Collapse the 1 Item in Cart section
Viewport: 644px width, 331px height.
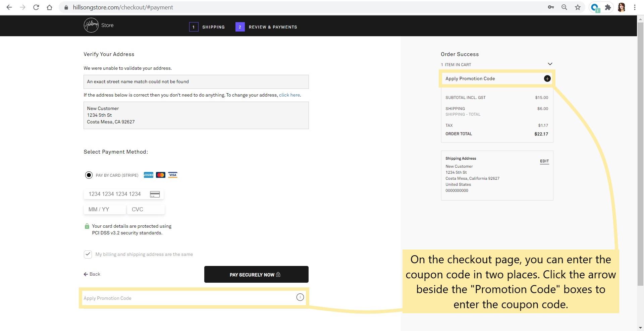[550, 64]
